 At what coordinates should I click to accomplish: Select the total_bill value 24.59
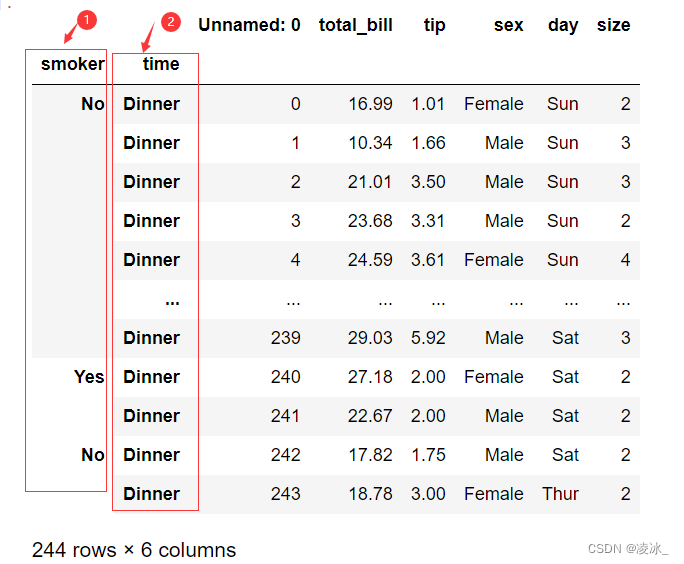point(370,260)
